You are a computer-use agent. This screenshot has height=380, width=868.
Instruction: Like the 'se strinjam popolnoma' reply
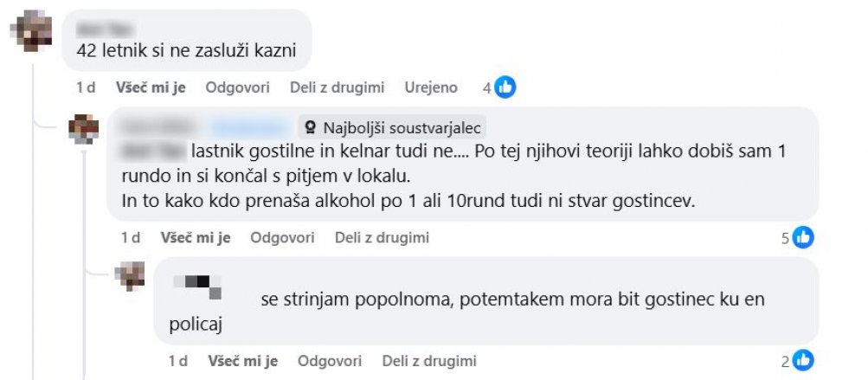coord(243,361)
